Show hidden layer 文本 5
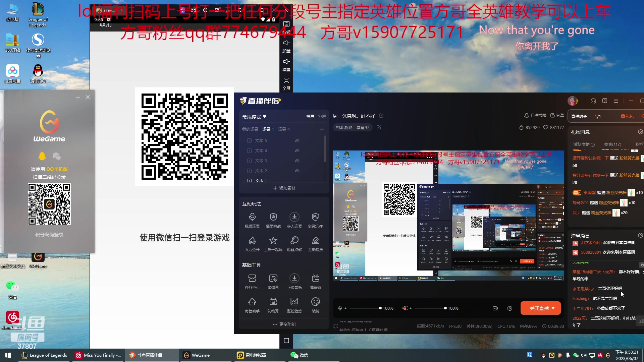Screen dimensions: 644x362 point(297,141)
